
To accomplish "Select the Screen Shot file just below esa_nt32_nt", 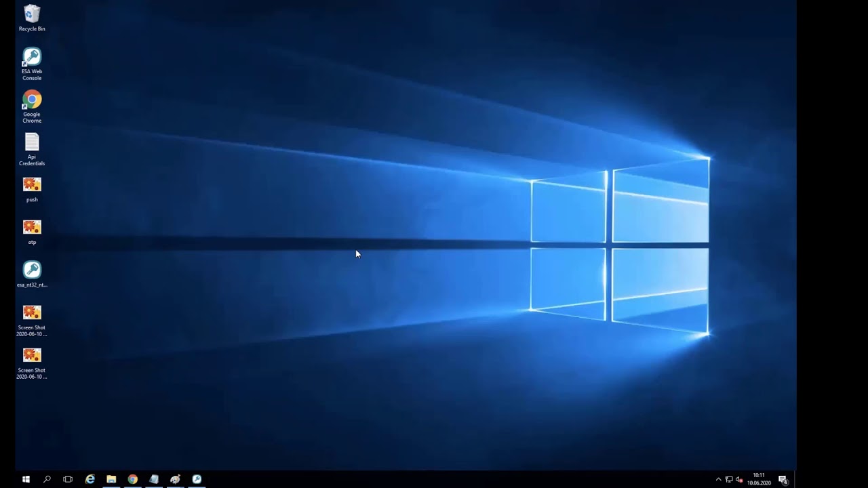I will point(32,320).
